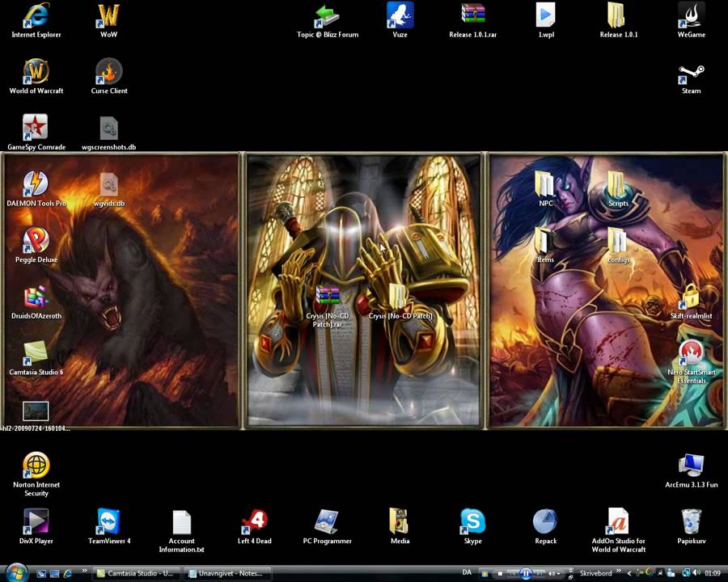Click the Switch between windows quick launch icon
The height and width of the screenshot is (582, 728).
pyautogui.click(x=54, y=574)
